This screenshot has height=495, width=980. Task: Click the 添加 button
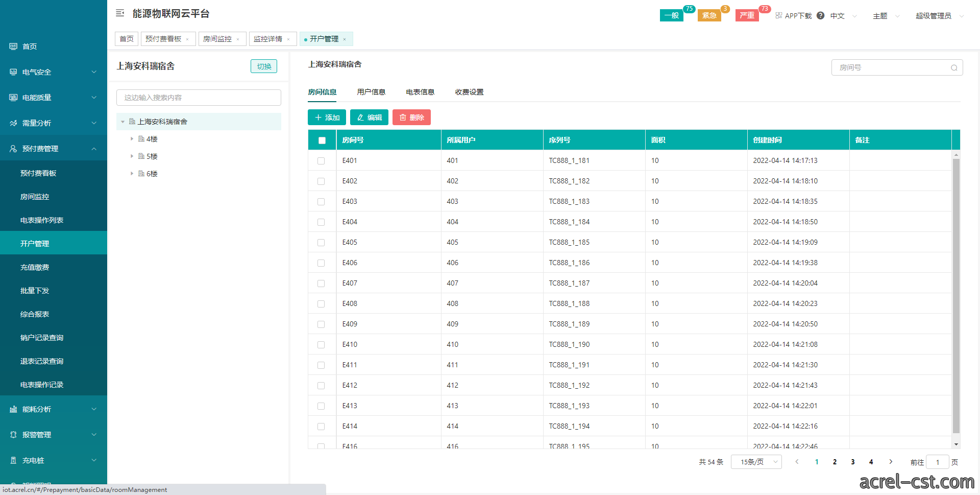(327, 117)
